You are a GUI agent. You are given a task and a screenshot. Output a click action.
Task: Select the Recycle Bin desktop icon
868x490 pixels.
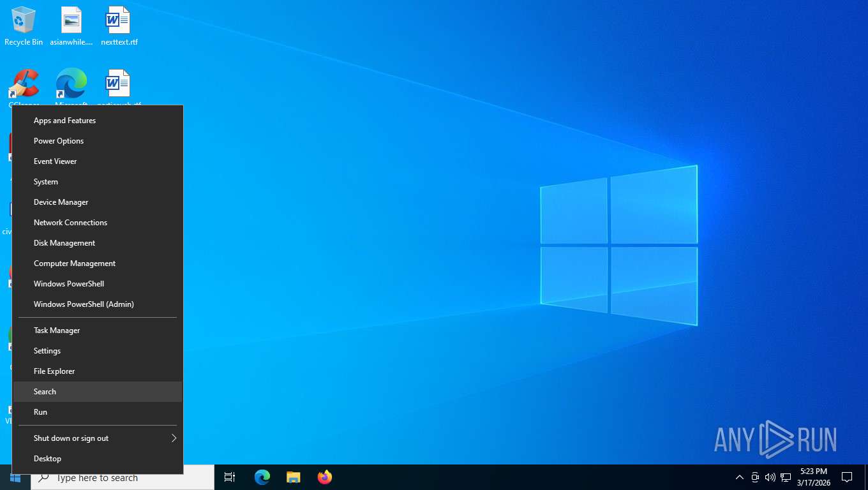tap(24, 27)
